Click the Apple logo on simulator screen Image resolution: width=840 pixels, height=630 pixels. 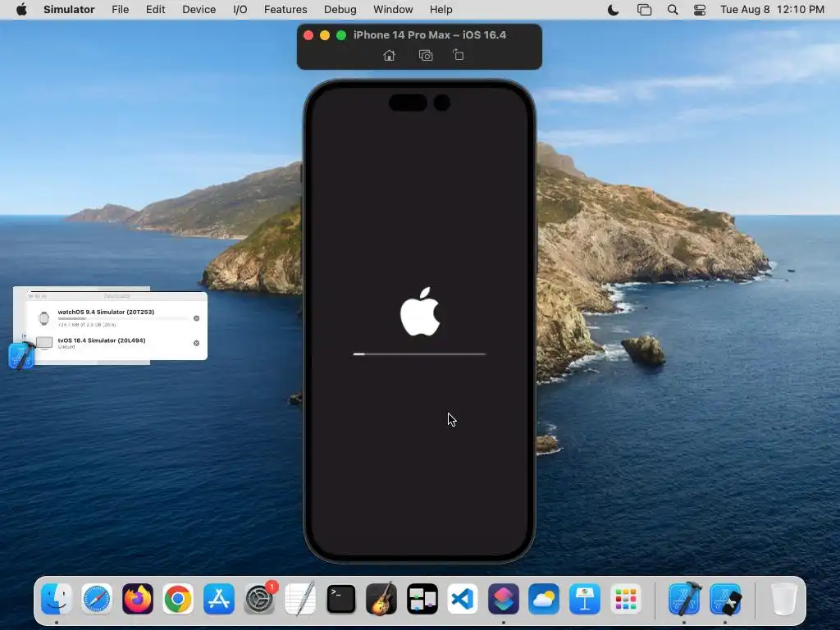tap(420, 312)
